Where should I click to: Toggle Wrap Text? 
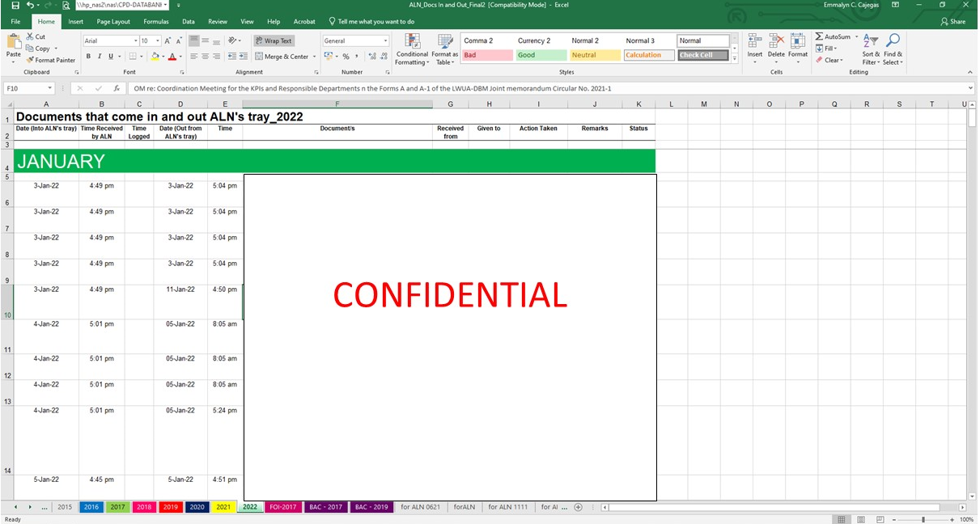[274, 40]
